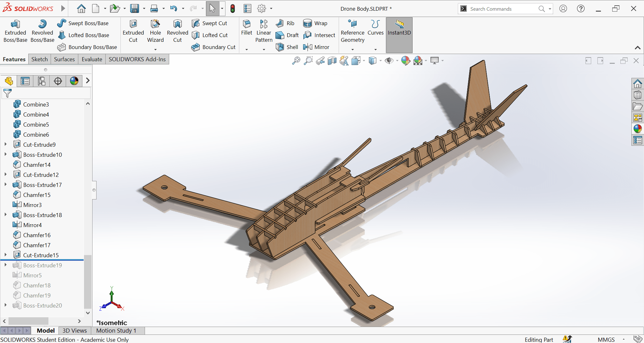
Task: Expand the Boss-Extrude18 feature
Action: tap(5, 215)
